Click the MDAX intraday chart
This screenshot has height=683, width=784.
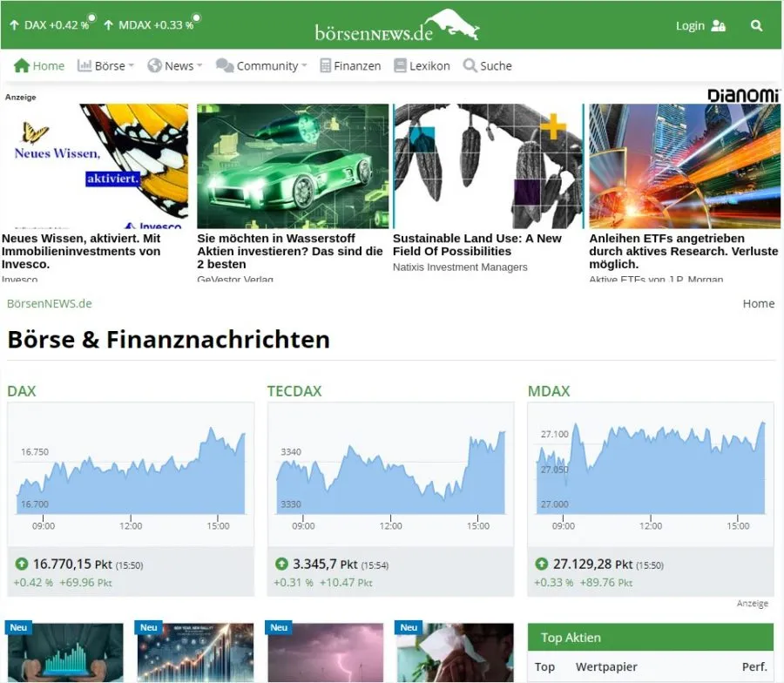click(651, 474)
